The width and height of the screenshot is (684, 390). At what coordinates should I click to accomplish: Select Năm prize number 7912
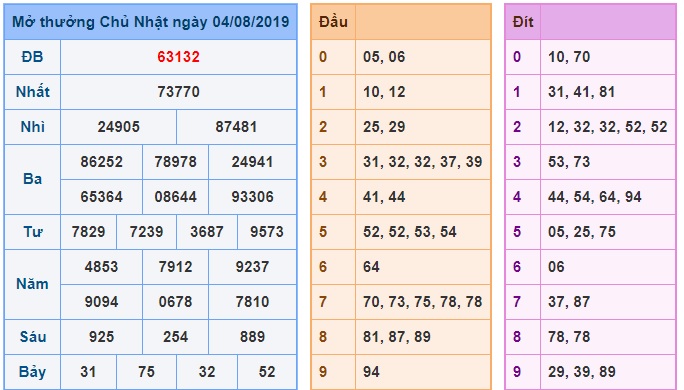tap(175, 267)
